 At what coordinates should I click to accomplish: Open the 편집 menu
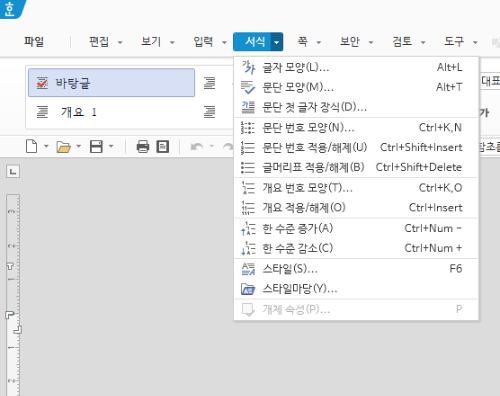[99, 42]
